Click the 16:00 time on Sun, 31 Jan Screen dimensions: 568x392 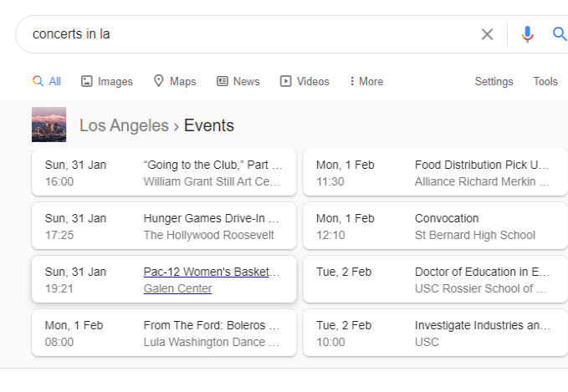pos(59,181)
